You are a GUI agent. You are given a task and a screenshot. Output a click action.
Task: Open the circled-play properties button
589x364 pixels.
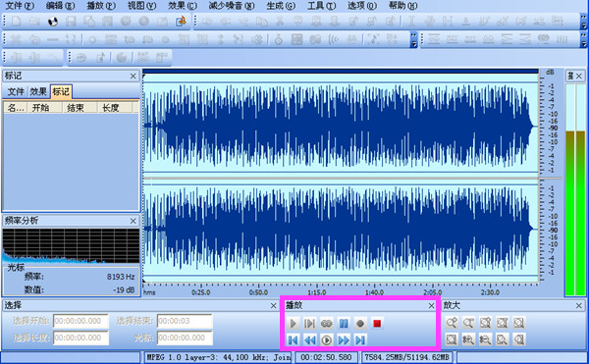pos(327,340)
